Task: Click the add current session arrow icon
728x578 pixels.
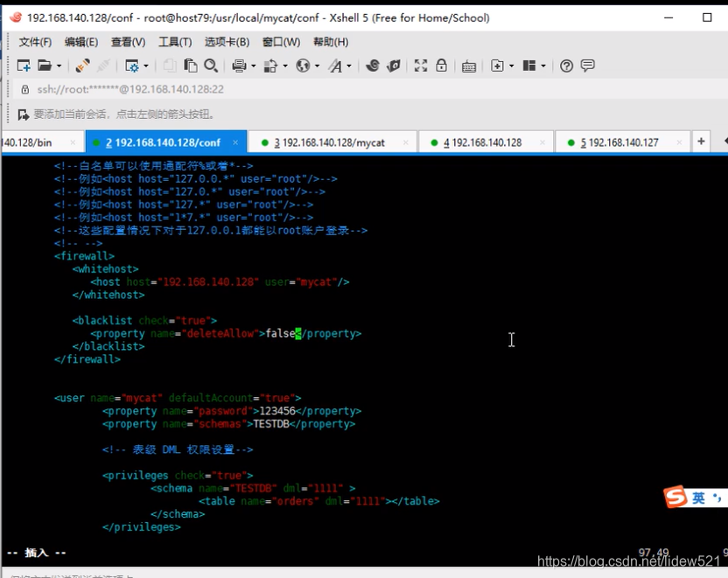Action: point(24,115)
